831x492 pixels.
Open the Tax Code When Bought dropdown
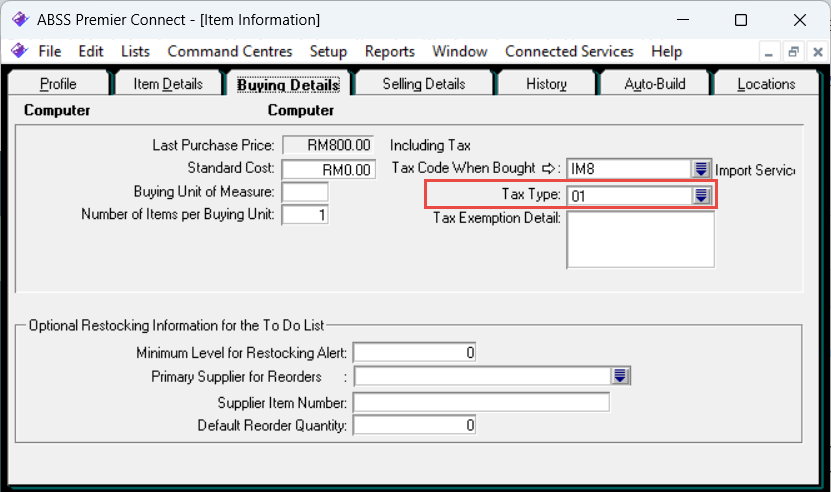701,169
